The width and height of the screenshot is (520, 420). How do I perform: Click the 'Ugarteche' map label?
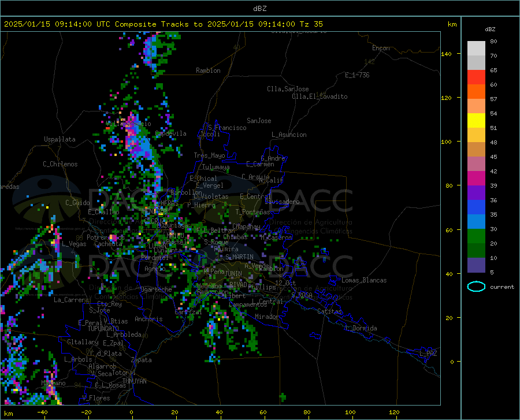156,289
